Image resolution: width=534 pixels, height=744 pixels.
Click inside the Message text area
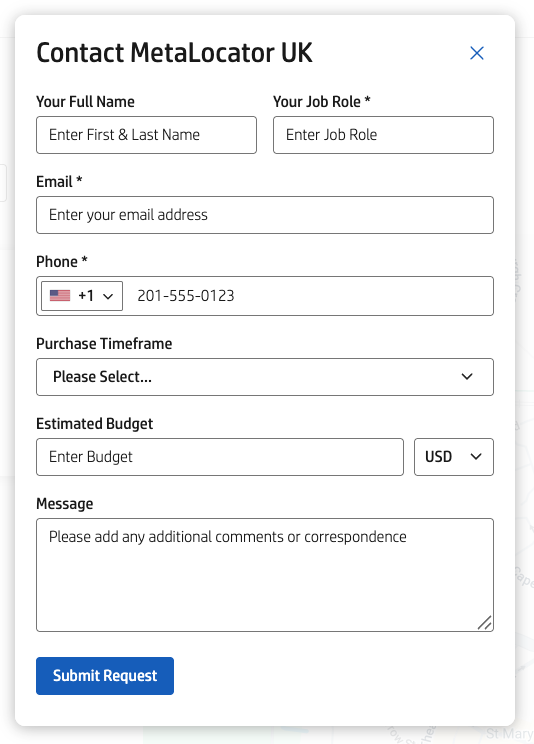[x=265, y=575]
